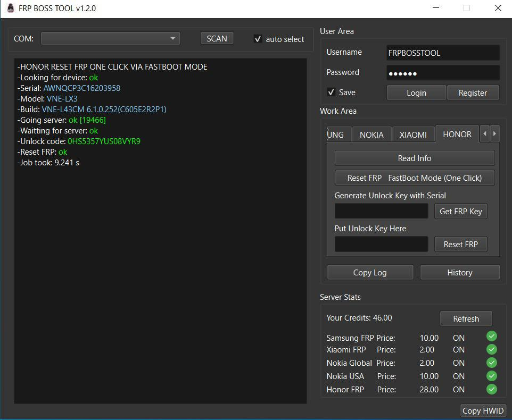Click the Put Unlock Key Here field

click(381, 244)
